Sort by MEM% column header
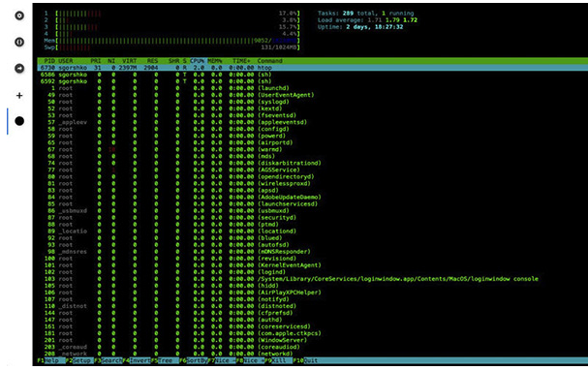 [x=214, y=61]
